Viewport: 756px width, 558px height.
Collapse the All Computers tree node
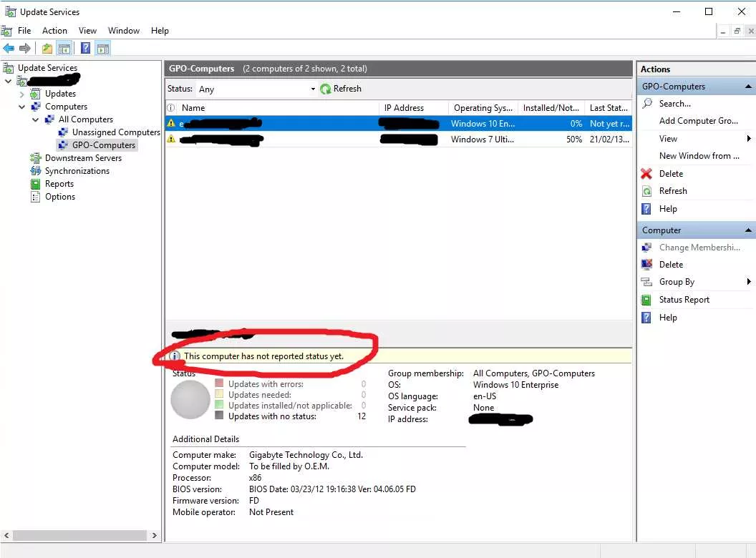[x=35, y=119]
